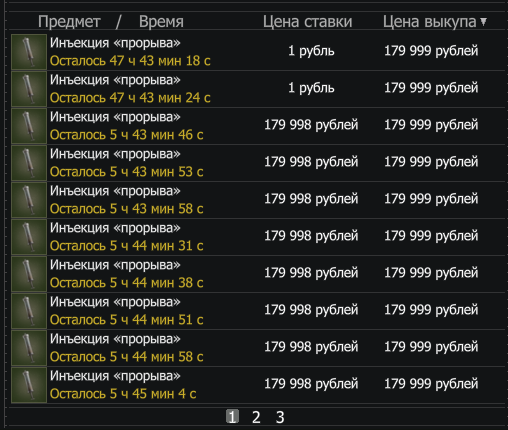Click 179 998 bid in row 43 мин 53 с
508x430 pixels.
pos(311,162)
